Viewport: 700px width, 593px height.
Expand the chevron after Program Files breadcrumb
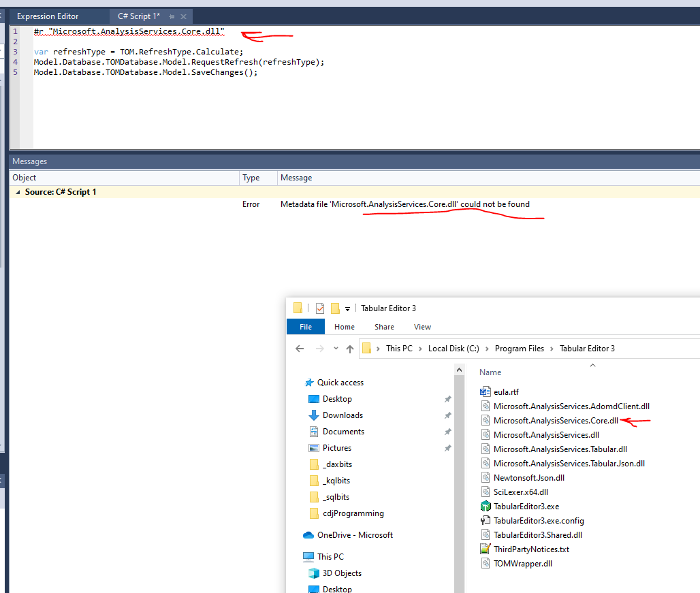click(552, 349)
